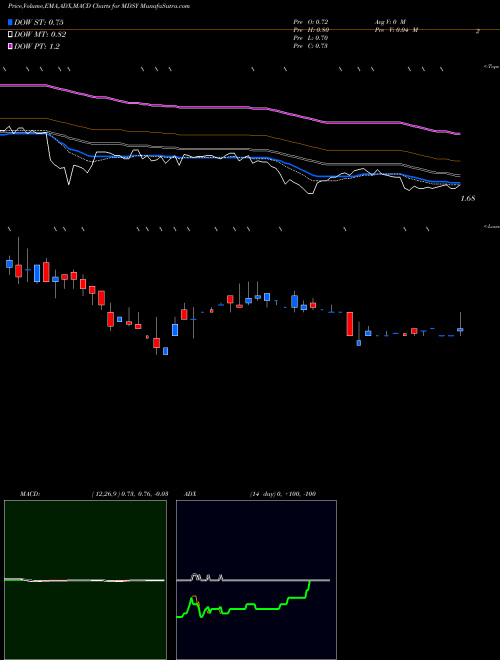
Task: Select the 'DOW ST: 0.75' legend label
Action: 39,23
